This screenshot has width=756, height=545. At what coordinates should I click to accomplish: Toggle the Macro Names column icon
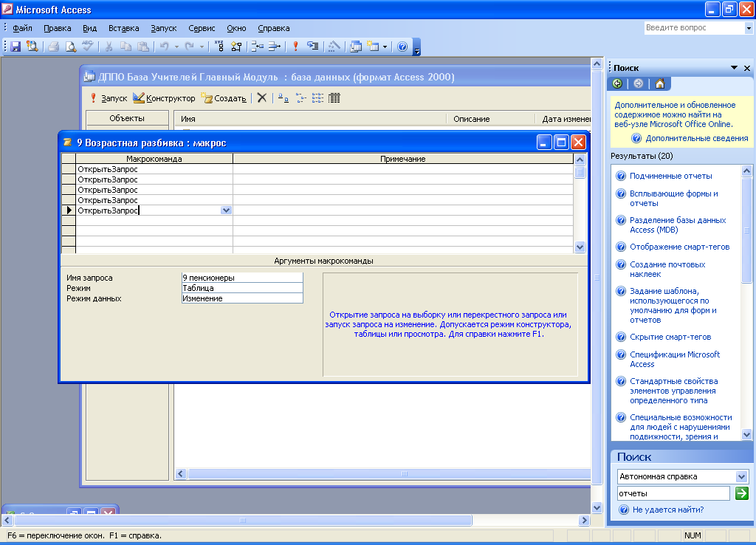click(219, 47)
